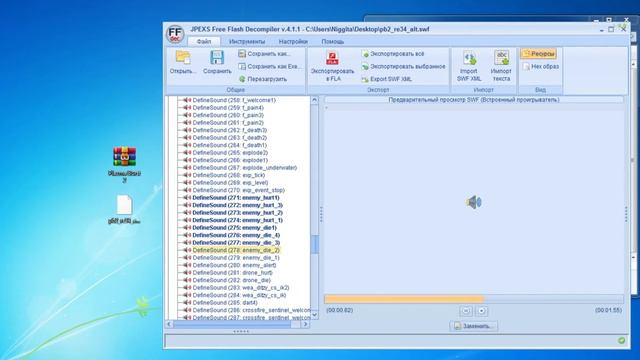Select DefineSound 274 enemy_hurt_1
Viewport: 640px width, 360px height.
click(238, 220)
